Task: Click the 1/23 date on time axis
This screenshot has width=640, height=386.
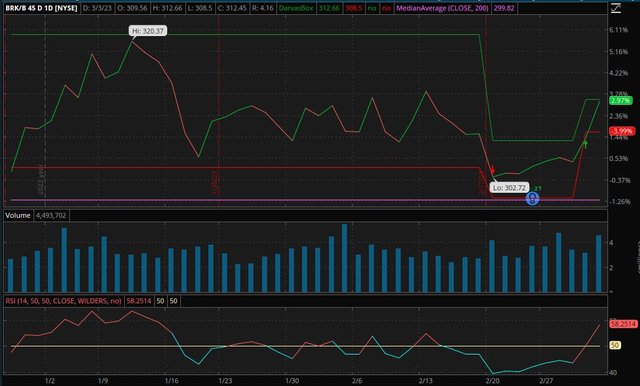Action: (x=225, y=381)
